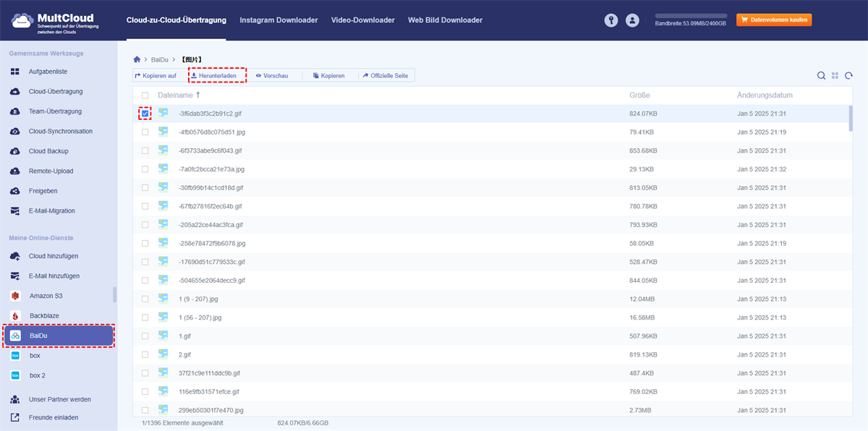Sort files by Änderungsdatum column
This screenshot has width=868, height=431.
tap(765, 95)
